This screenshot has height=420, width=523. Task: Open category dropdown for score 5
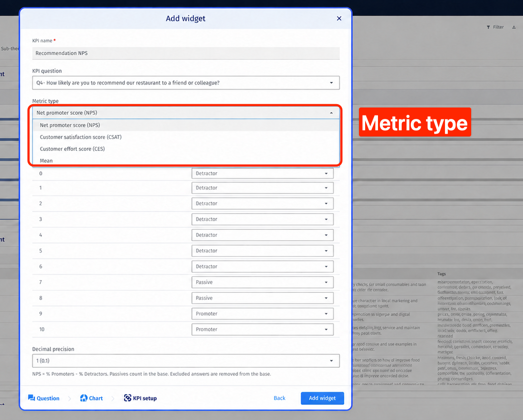coord(262,251)
